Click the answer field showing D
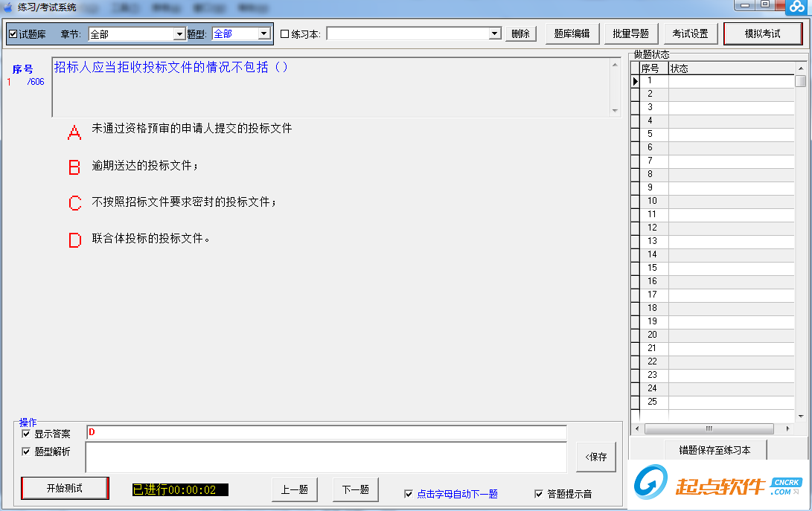812x511 pixels. tap(327, 431)
